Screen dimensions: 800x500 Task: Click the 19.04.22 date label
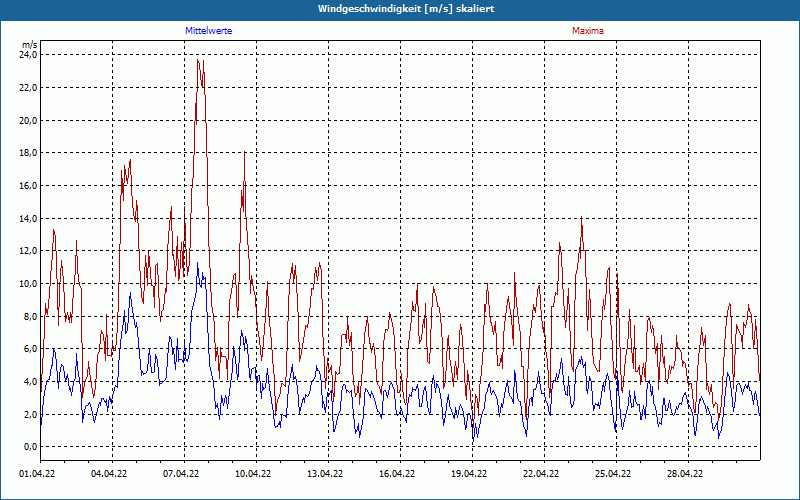click(x=468, y=474)
